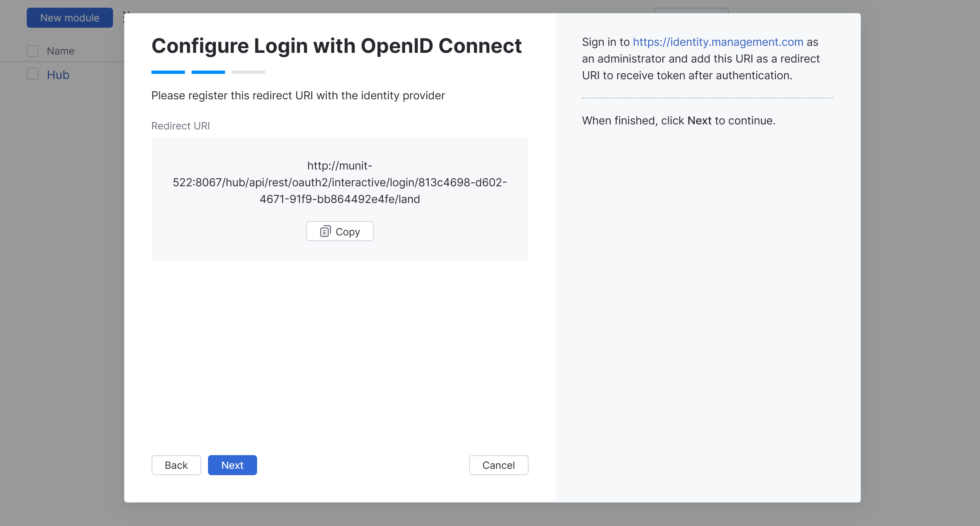
Task: Click the redirect URI text
Action: coord(340,182)
